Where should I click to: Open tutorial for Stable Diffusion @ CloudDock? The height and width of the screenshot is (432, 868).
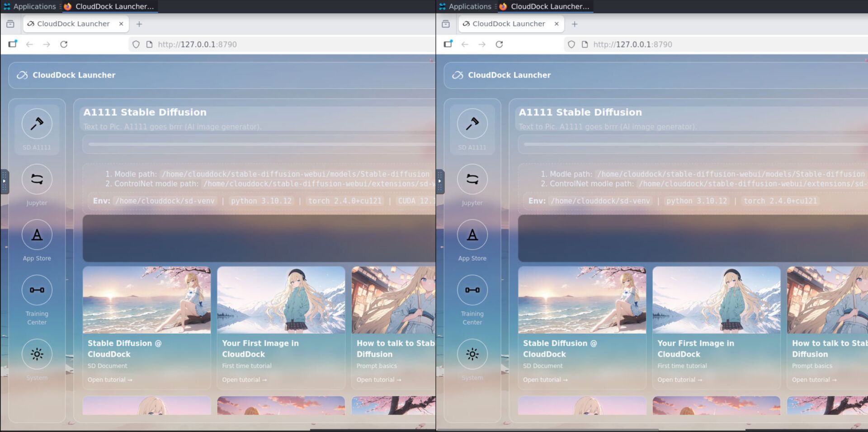[109, 379]
